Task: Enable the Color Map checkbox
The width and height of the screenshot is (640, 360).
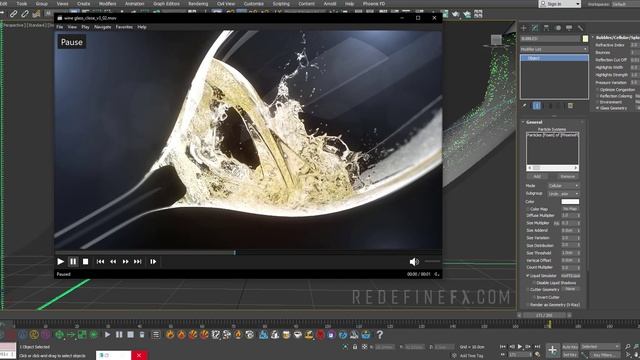Action: [x=528, y=209]
